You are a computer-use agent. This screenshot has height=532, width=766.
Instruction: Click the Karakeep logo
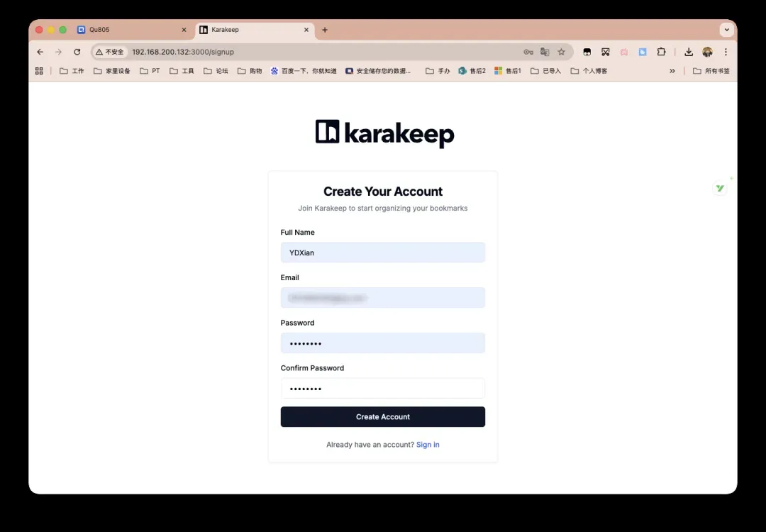[x=384, y=133]
